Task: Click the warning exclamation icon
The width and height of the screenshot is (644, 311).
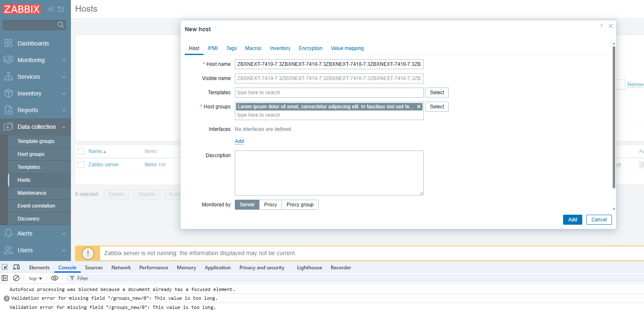Action: pos(88,253)
